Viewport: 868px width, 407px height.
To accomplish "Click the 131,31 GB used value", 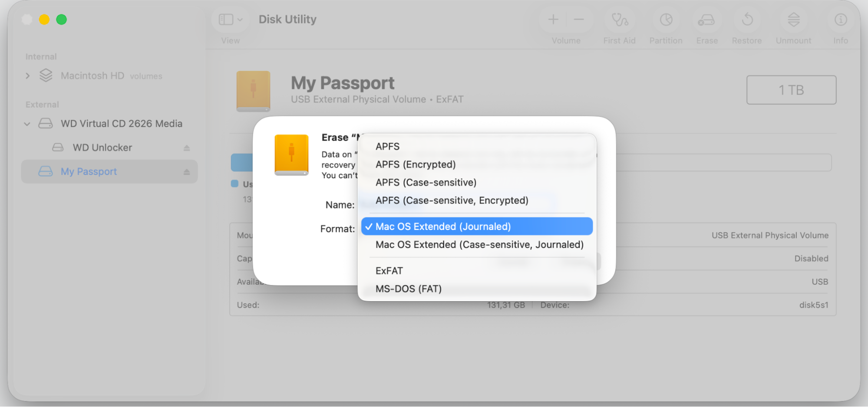I will pyautogui.click(x=506, y=305).
